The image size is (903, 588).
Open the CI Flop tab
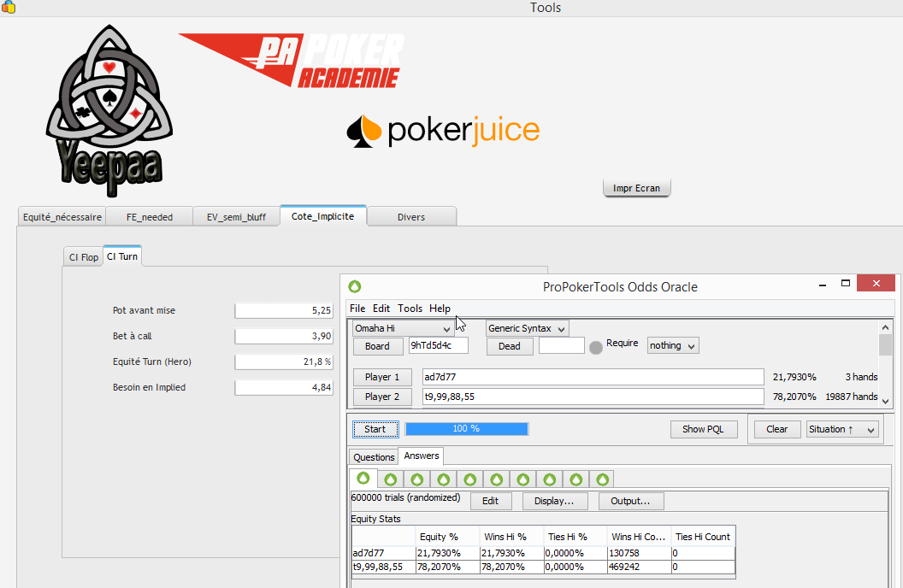tap(84, 257)
